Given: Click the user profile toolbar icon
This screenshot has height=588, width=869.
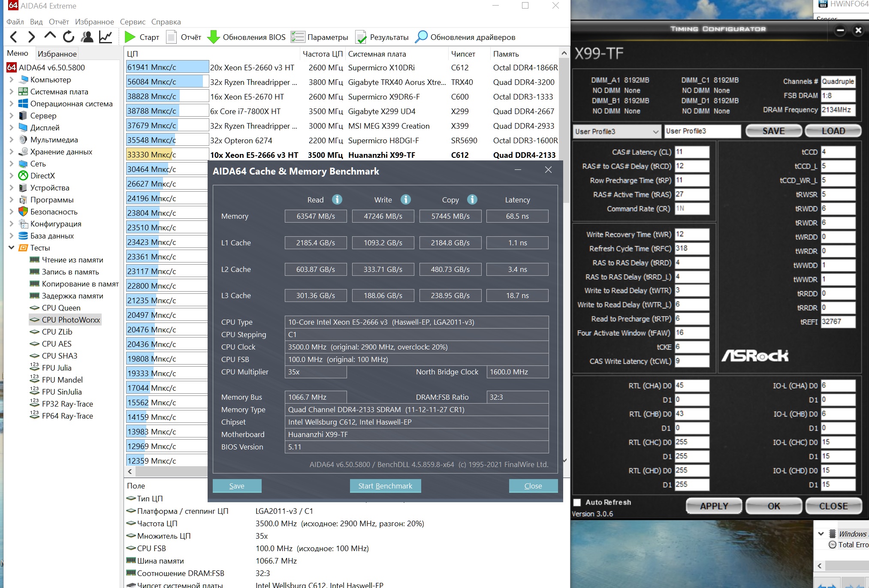Looking at the screenshot, I should 87,37.
